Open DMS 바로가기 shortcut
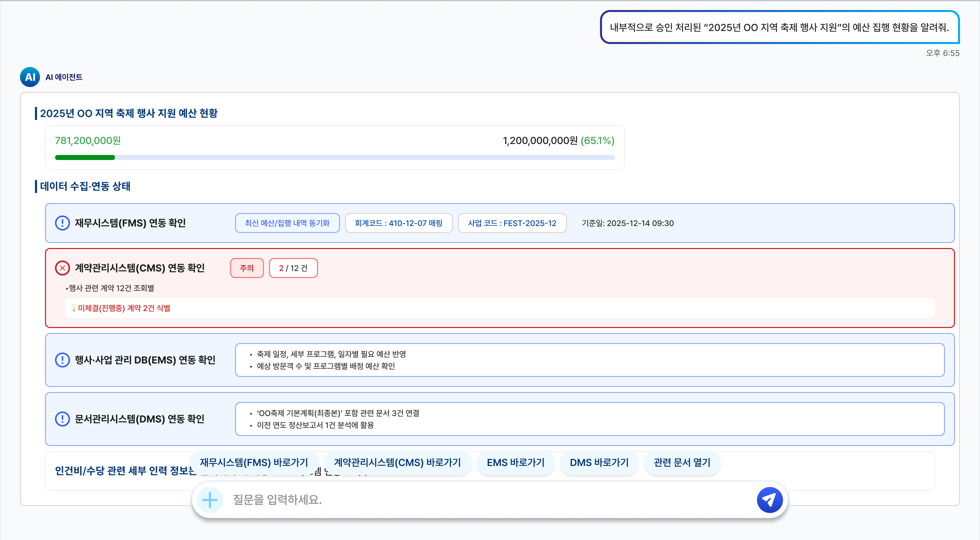 [599, 462]
